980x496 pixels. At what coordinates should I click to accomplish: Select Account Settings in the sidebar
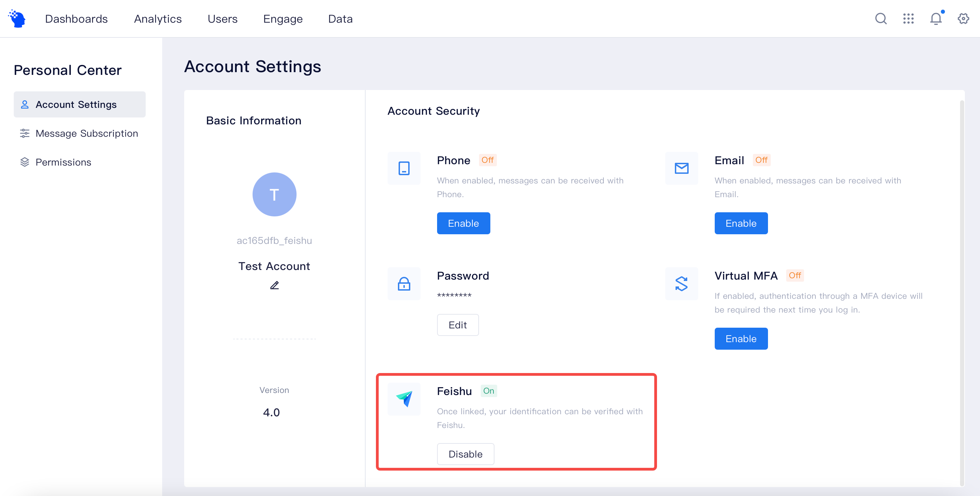pyautogui.click(x=79, y=104)
